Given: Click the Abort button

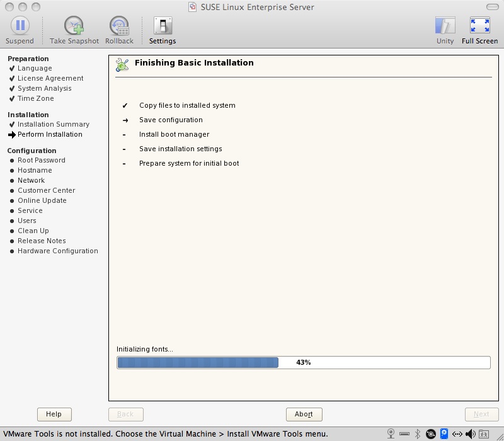Looking at the screenshot, I should [304, 414].
